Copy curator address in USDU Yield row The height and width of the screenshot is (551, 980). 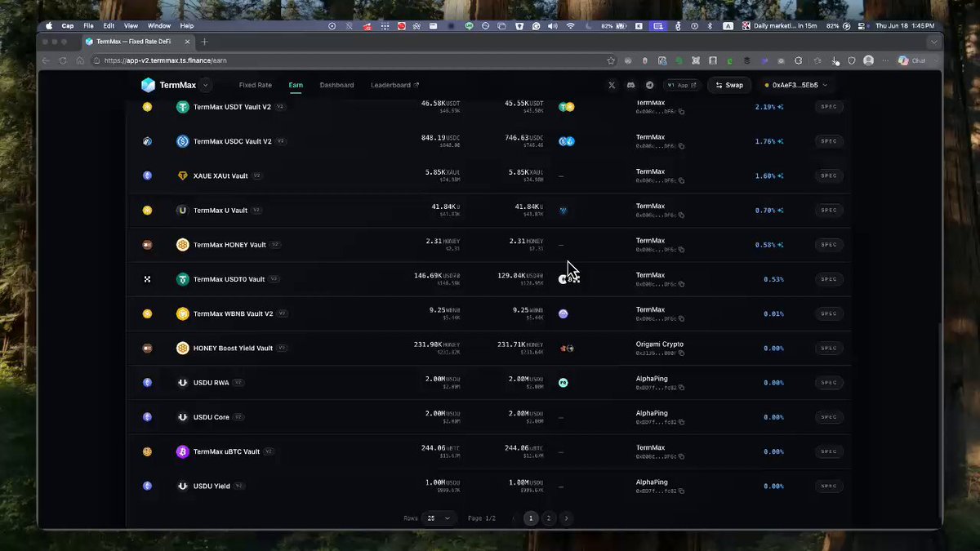point(681,491)
